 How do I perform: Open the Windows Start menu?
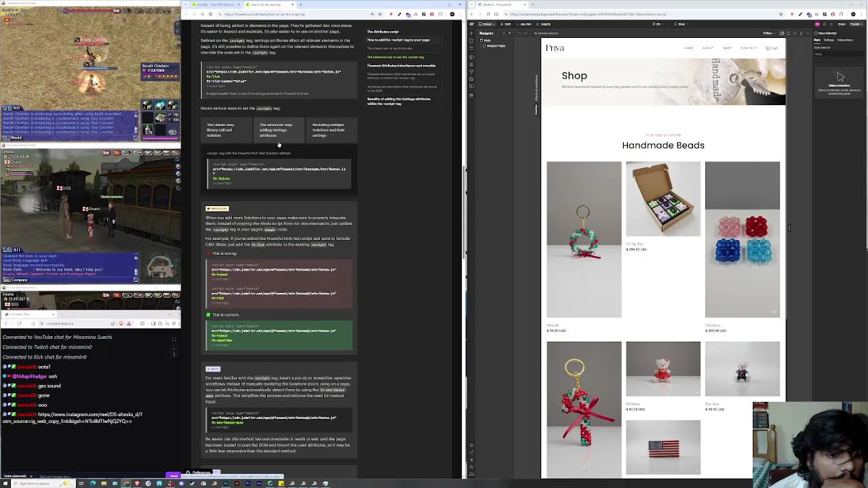[5, 483]
